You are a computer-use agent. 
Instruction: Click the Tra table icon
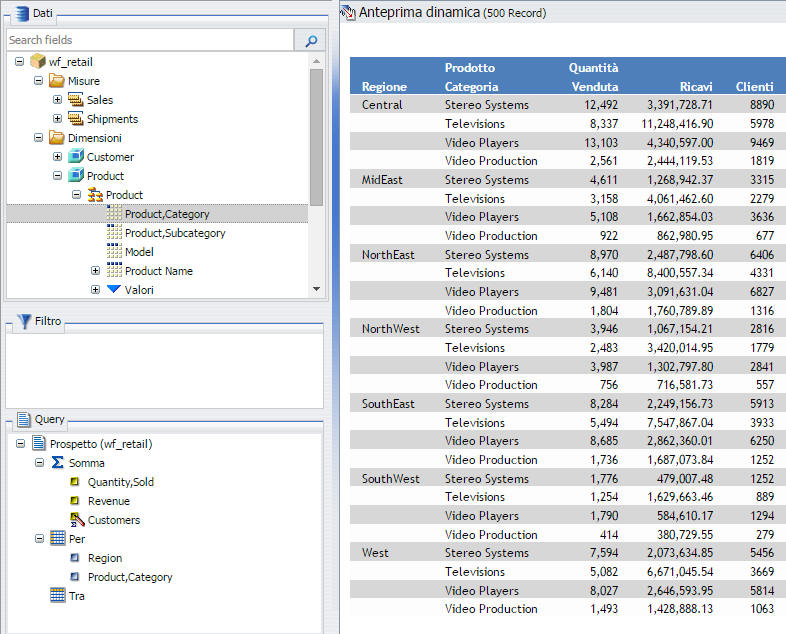(58, 595)
